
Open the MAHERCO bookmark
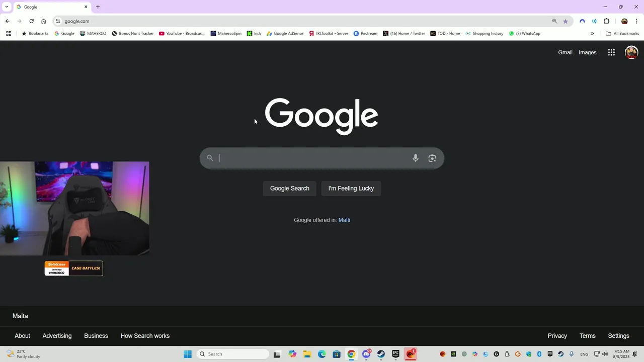[93, 34]
